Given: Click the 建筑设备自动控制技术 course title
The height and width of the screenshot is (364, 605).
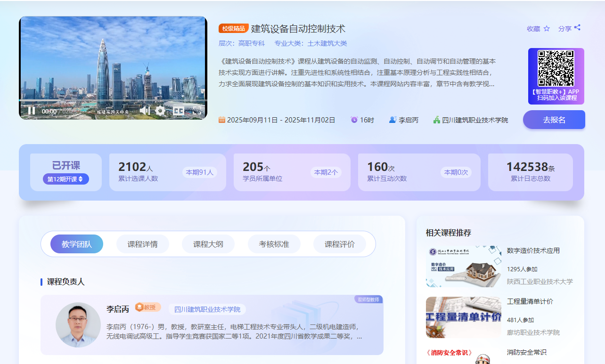Looking at the screenshot, I should pos(298,28).
